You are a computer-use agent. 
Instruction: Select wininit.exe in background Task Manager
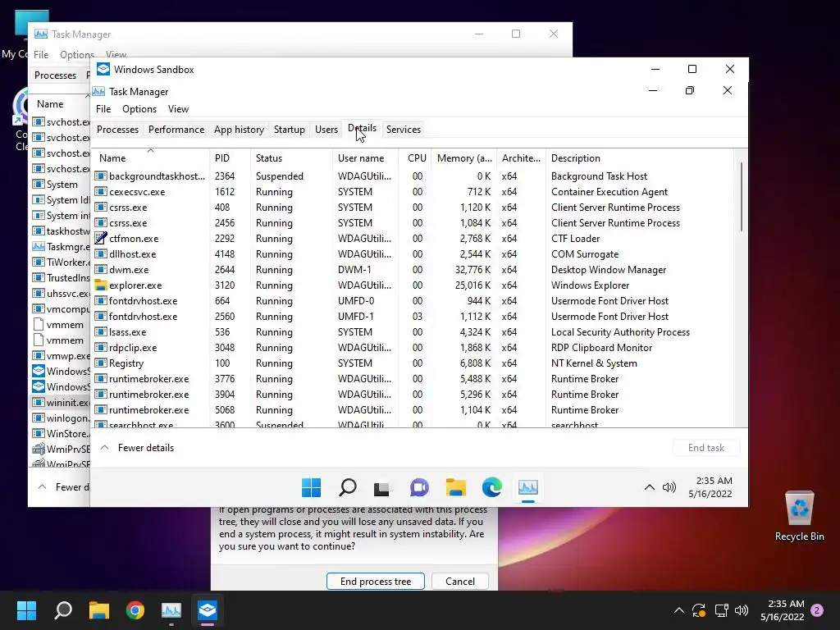coord(60,402)
